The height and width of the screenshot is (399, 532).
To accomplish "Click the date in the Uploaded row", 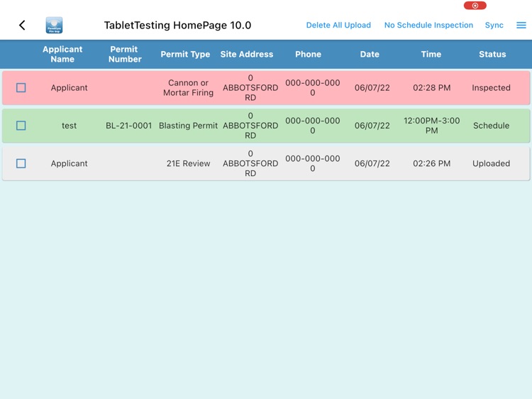I will (x=372, y=163).
